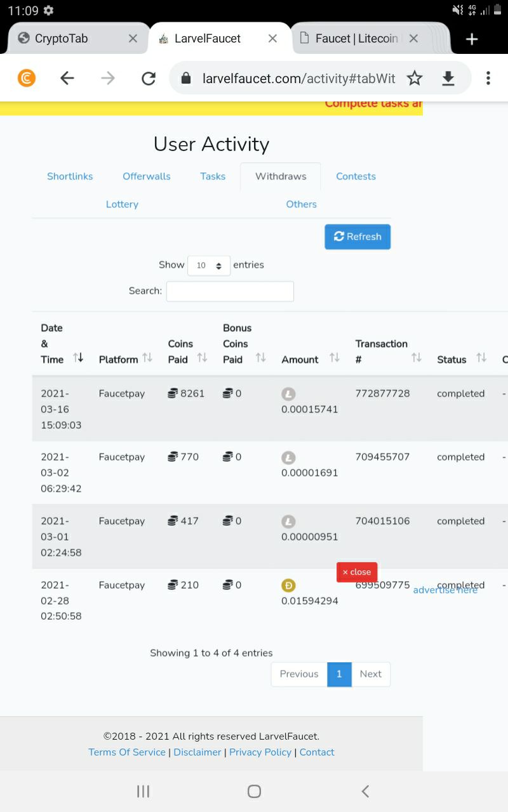Open a new tab with plus icon
This screenshot has width=508, height=812.
click(x=472, y=39)
